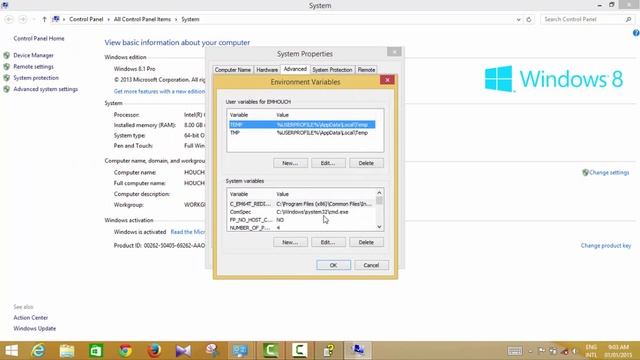The height and width of the screenshot is (360, 640).
Task: Open Action Center under See also
Action: click(x=31, y=318)
